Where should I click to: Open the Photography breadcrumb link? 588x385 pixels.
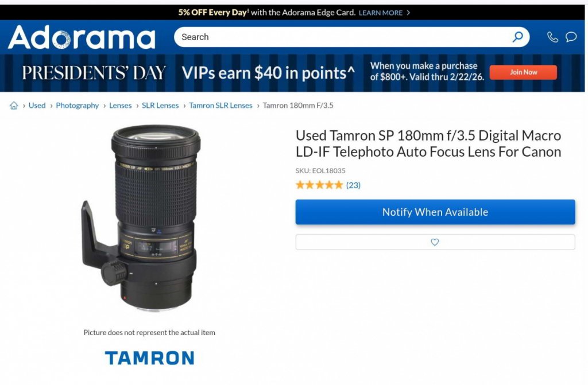pos(78,106)
